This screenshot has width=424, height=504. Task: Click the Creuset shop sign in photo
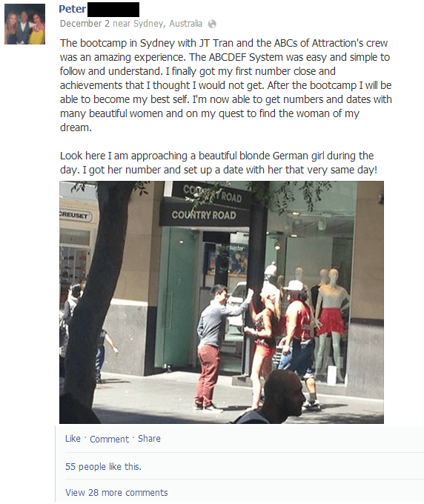pyautogui.click(x=76, y=216)
